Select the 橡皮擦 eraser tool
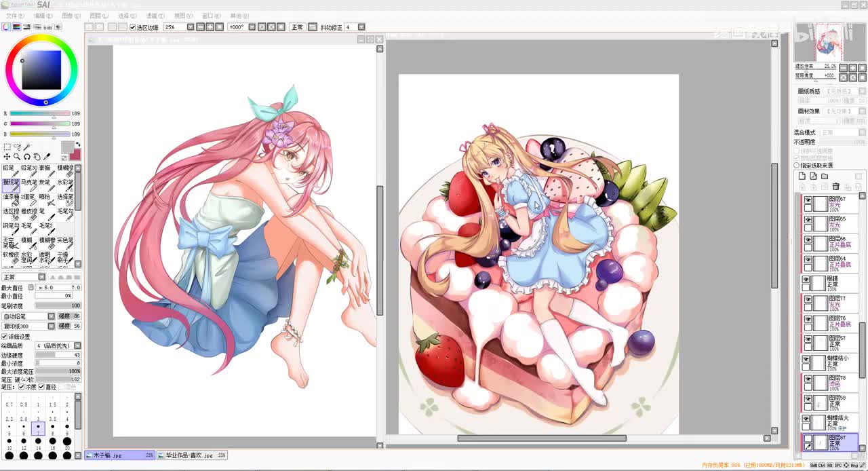This screenshot has width=868, height=471. tap(30, 214)
